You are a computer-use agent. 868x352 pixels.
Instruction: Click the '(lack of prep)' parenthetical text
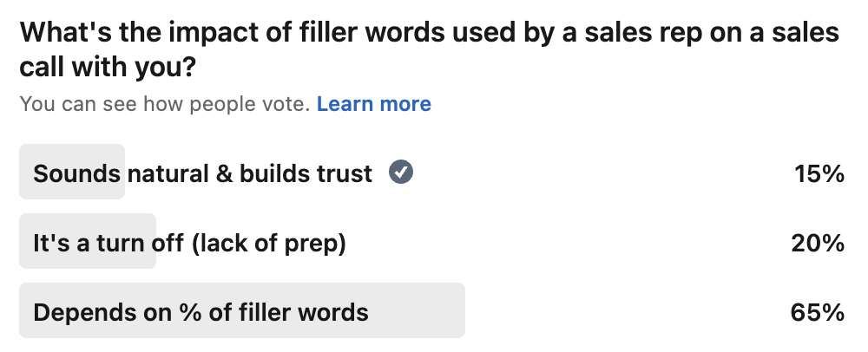tap(269, 243)
